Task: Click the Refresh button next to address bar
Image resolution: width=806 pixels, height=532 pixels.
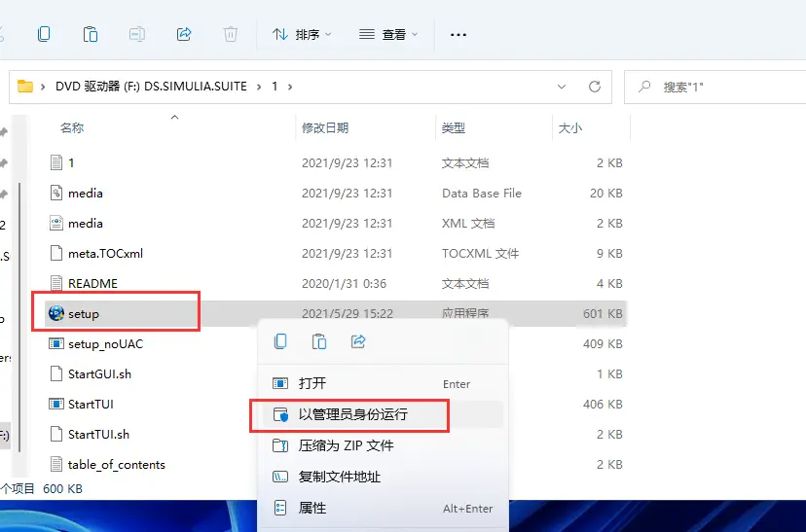Action: coord(595,87)
